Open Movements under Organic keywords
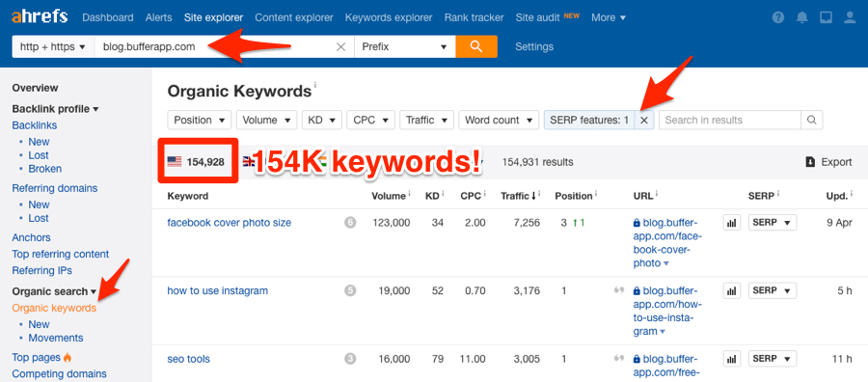 [x=56, y=338]
